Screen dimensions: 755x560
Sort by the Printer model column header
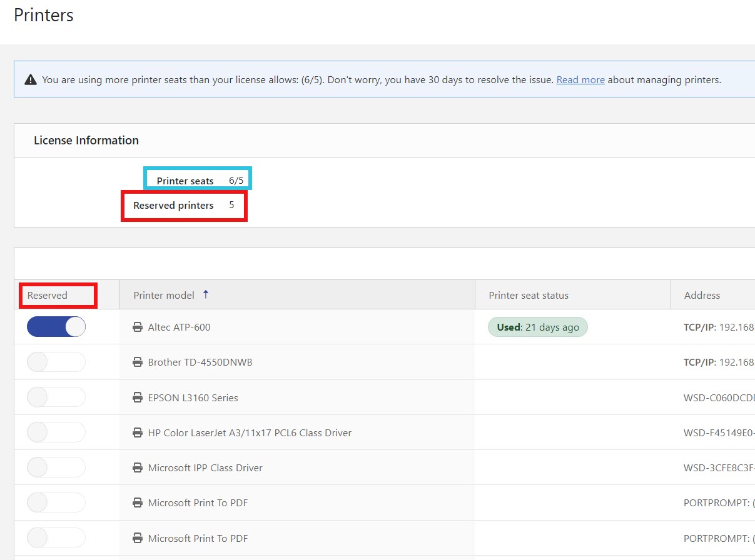click(x=164, y=295)
